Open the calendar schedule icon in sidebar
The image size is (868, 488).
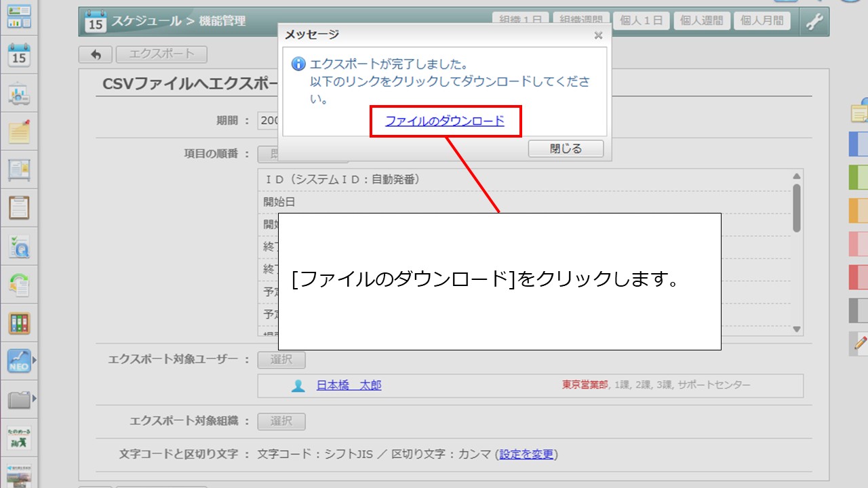[x=19, y=55]
